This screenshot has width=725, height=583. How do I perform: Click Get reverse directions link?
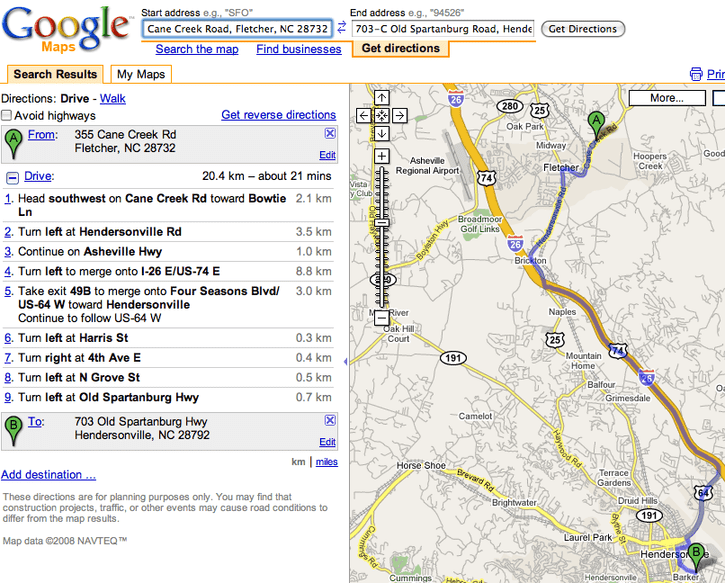(278, 115)
